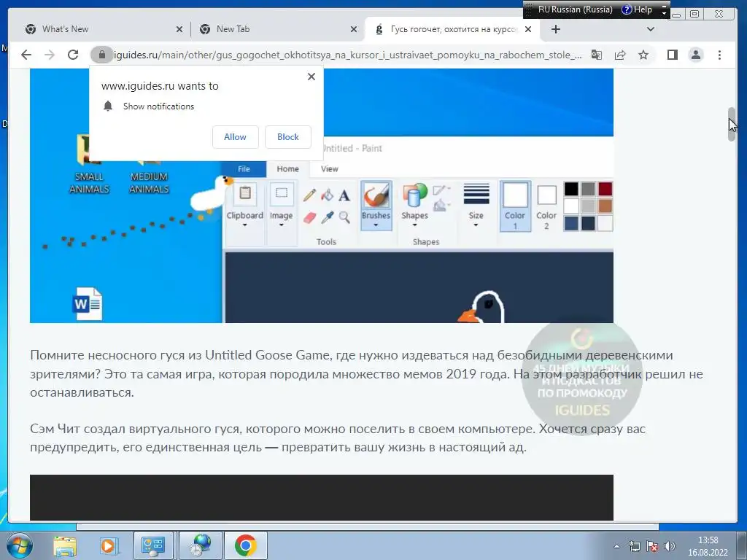Close the New Tab tab

pos(354,29)
